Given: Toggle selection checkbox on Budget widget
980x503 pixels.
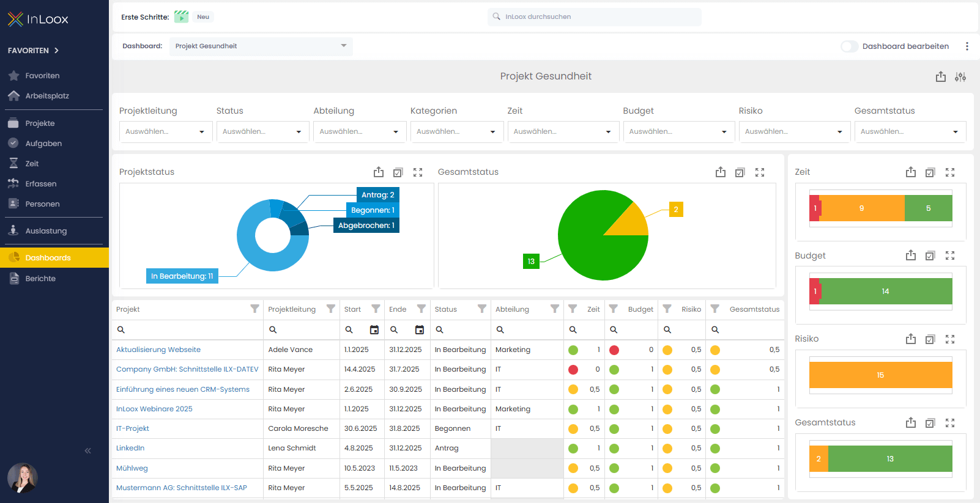Looking at the screenshot, I should click(930, 256).
